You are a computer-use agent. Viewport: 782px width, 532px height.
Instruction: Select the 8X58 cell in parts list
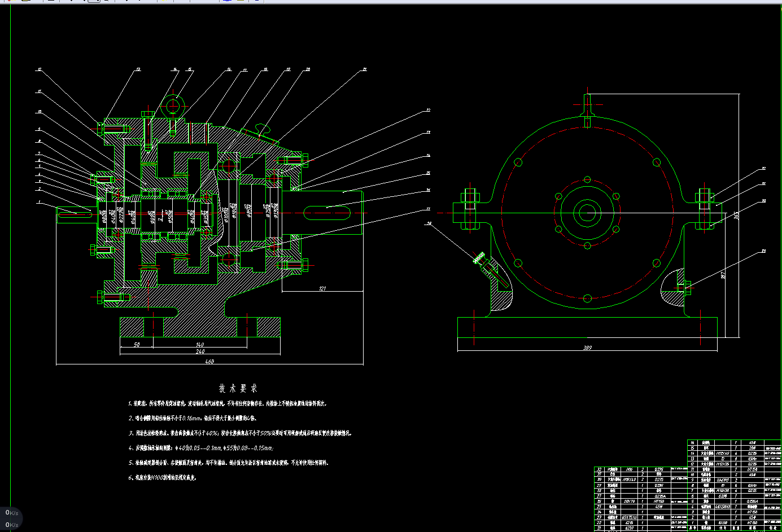[723, 522]
